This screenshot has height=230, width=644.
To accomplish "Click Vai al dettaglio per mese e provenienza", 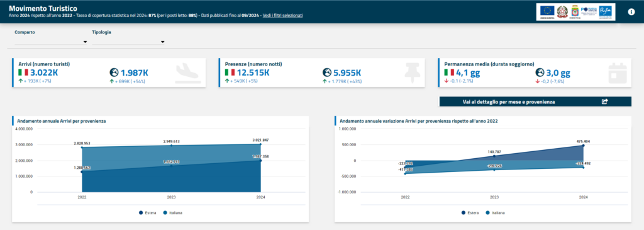I will 535,101.
